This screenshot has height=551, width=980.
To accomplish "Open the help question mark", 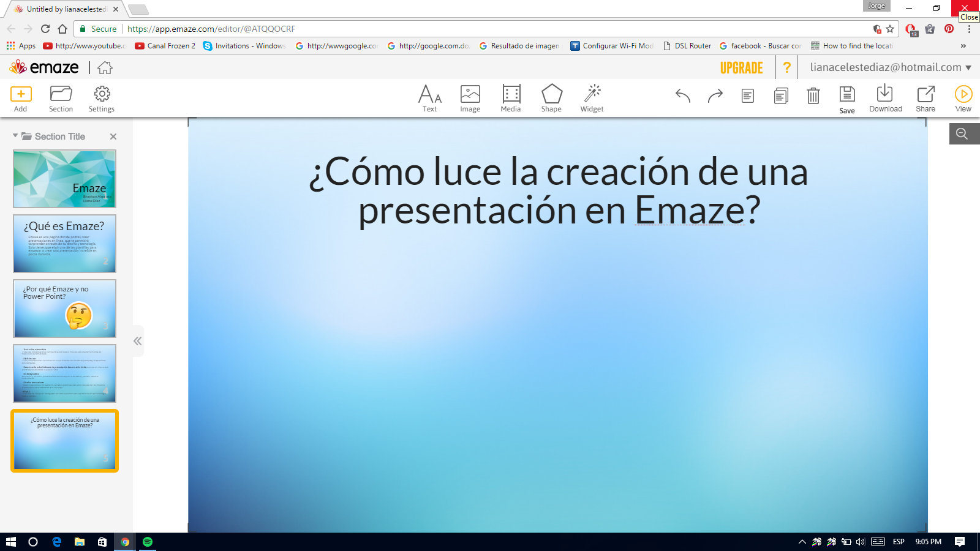I will click(x=787, y=67).
